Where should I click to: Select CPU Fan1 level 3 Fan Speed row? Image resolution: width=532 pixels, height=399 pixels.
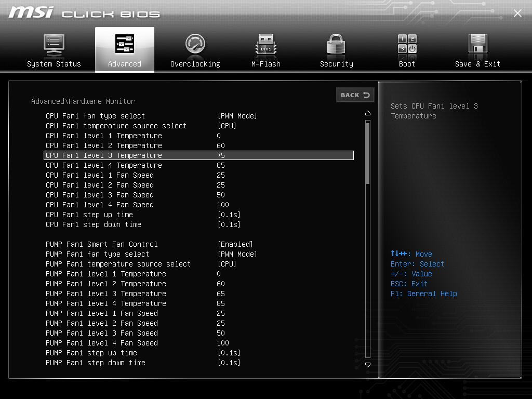tap(199, 195)
